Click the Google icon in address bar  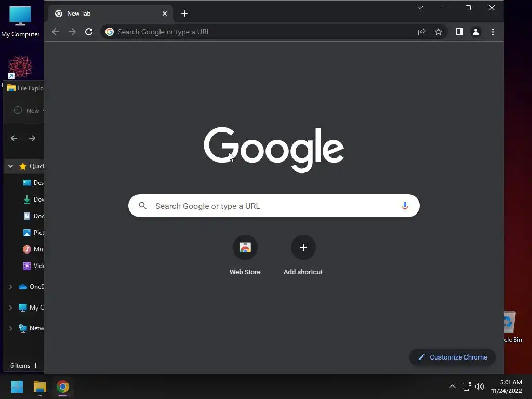tap(109, 32)
